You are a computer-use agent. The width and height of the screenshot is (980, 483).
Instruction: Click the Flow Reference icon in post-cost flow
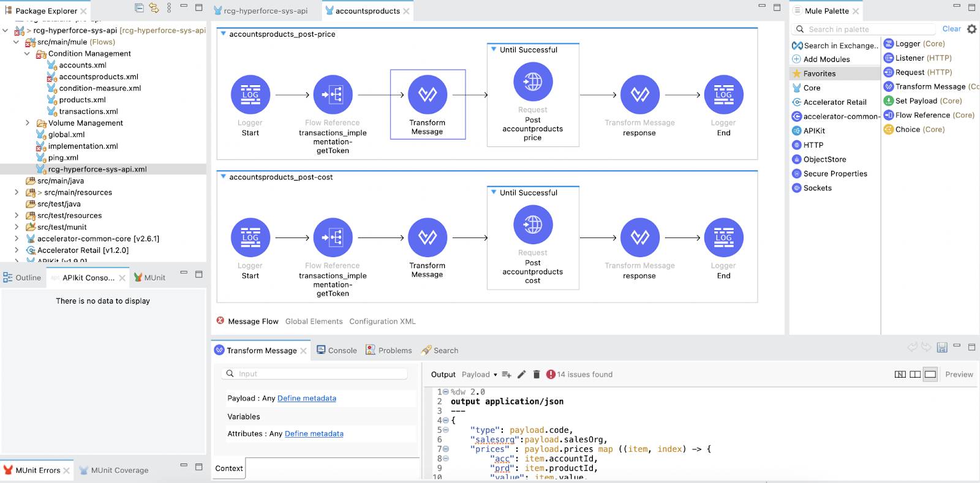333,238
